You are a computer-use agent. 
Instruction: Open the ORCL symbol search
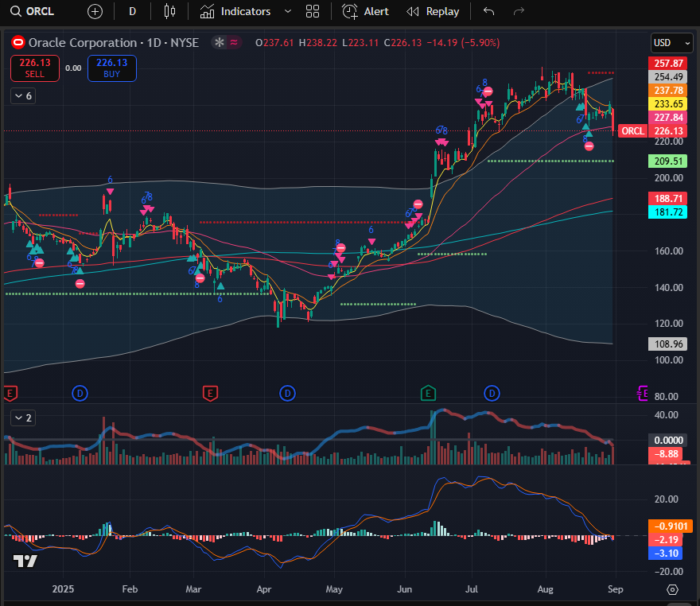tap(32, 11)
